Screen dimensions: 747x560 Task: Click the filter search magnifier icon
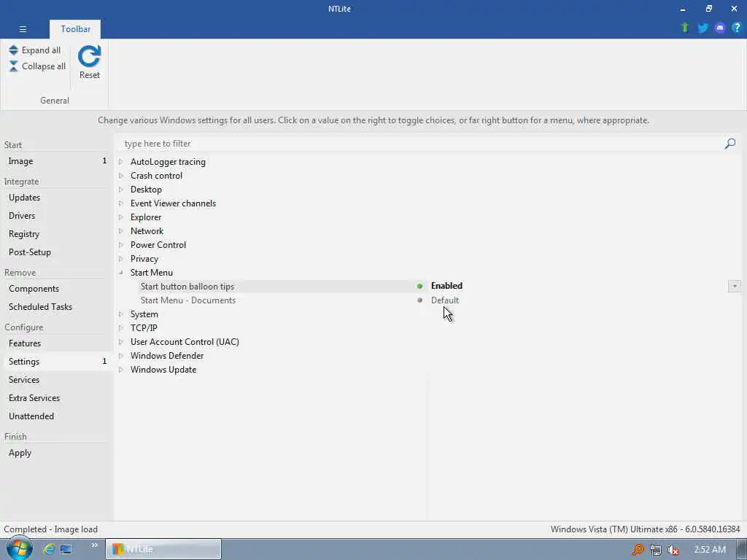(x=729, y=144)
